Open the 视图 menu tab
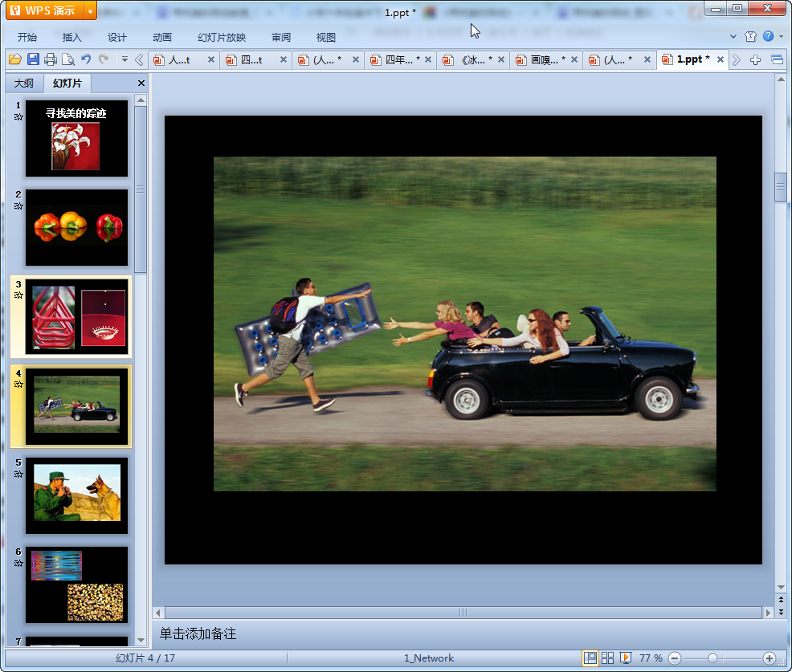 [326, 38]
